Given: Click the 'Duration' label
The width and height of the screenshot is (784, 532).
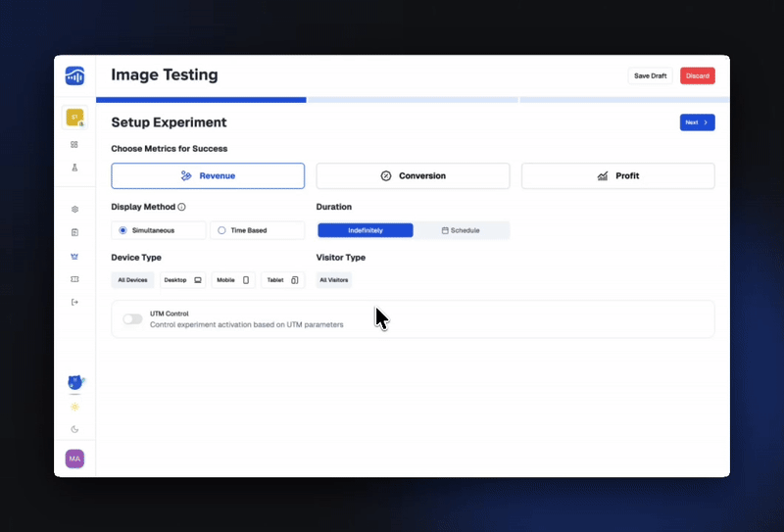Looking at the screenshot, I should (333, 207).
